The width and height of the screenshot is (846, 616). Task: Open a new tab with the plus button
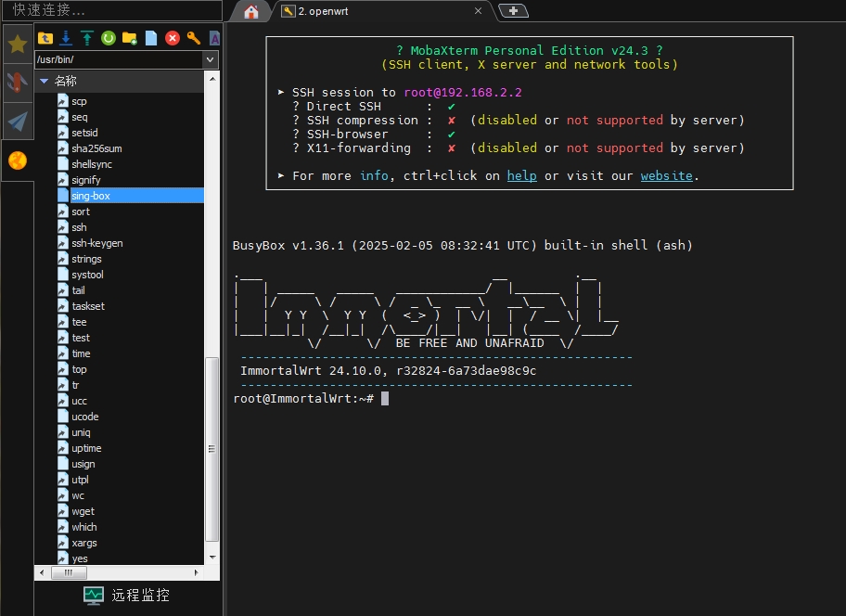513,11
